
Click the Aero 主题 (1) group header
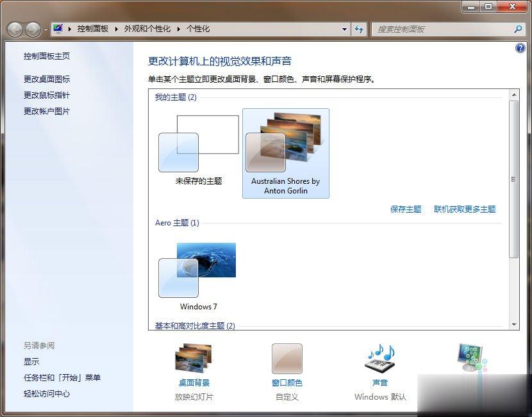[x=177, y=223]
